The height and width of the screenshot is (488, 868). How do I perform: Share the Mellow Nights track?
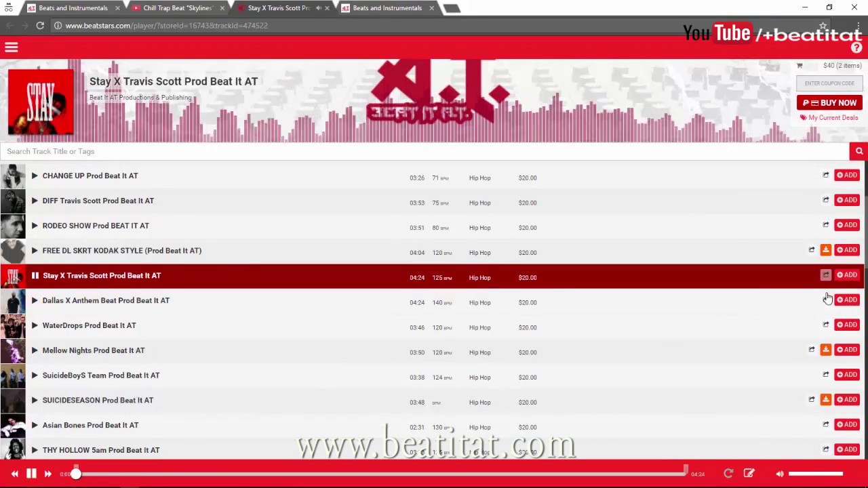click(x=811, y=350)
